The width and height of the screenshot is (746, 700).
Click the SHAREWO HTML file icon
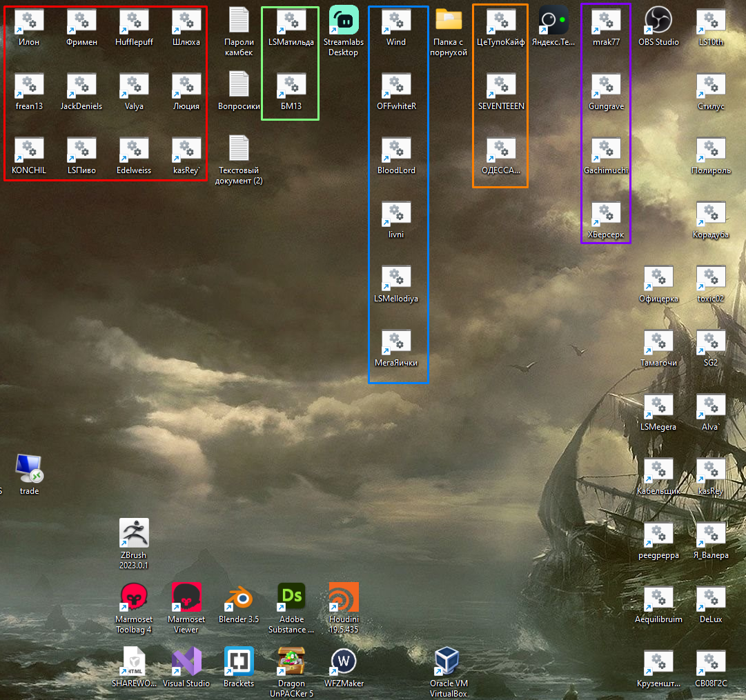(134, 661)
